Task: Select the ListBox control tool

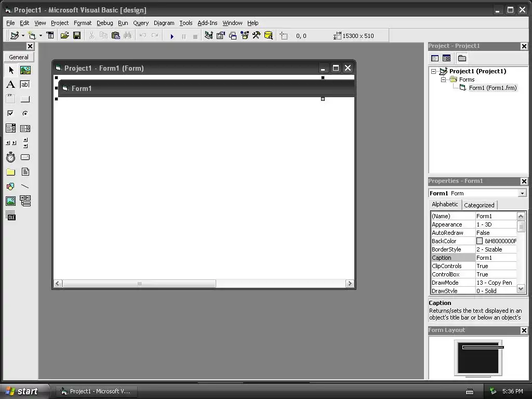Action: (25, 128)
